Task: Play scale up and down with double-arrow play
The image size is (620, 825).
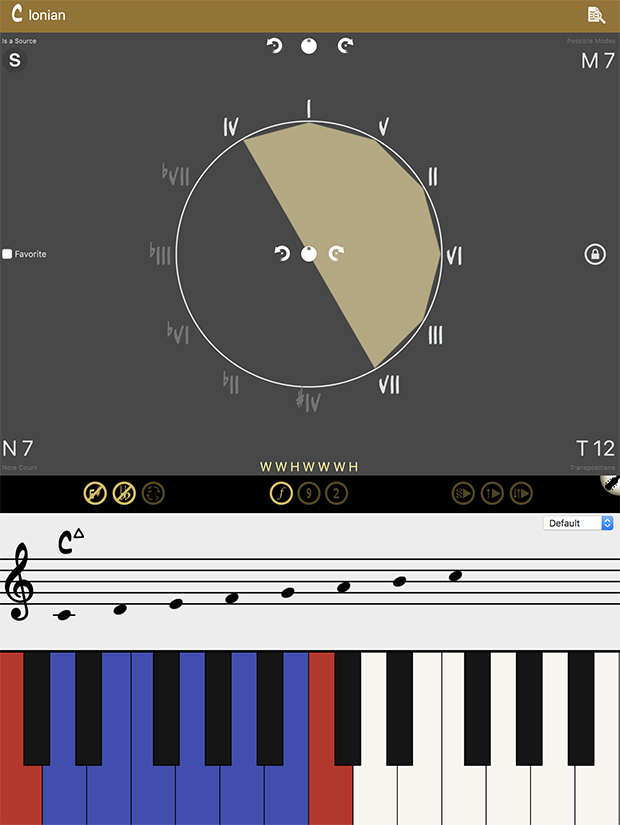Action: pyautogui.click(x=521, y=494)
